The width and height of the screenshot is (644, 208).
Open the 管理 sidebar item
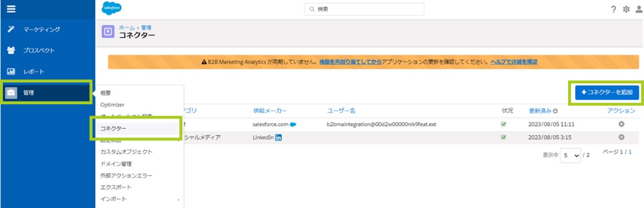(x=46, y=93)
